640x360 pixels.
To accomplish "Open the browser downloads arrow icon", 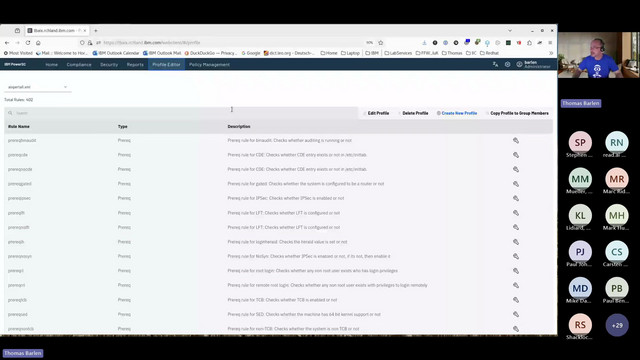I will coord(424,42).
